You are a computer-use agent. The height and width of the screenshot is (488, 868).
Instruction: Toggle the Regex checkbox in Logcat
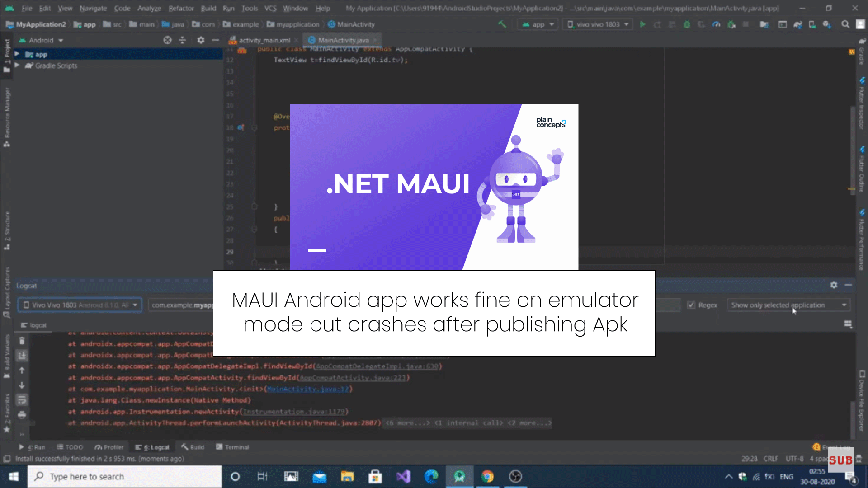691,305
